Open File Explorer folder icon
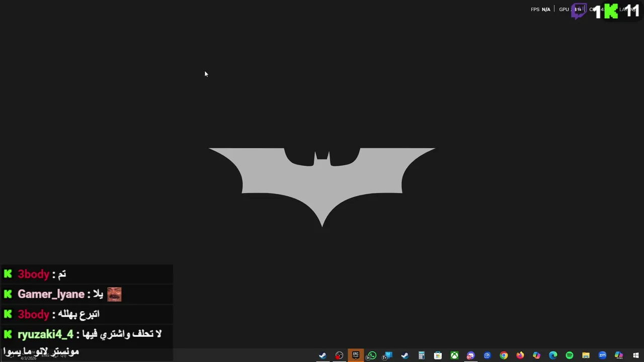 [586, 355]
